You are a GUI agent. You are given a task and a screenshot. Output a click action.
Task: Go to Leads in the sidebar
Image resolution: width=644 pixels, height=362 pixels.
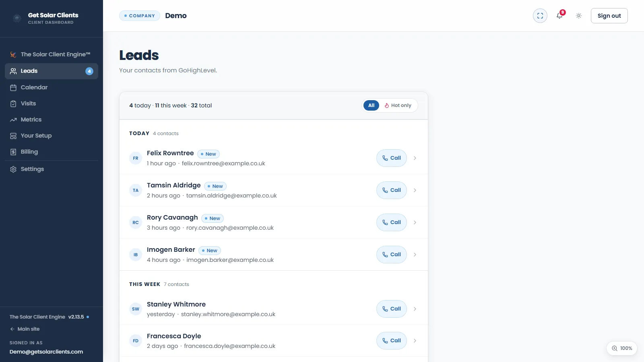(52, 71)
